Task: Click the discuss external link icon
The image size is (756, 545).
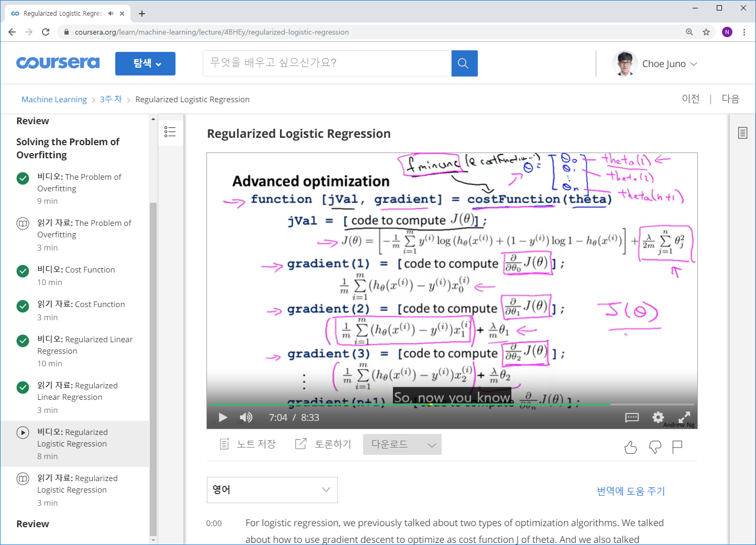Action: pos(301,444)
